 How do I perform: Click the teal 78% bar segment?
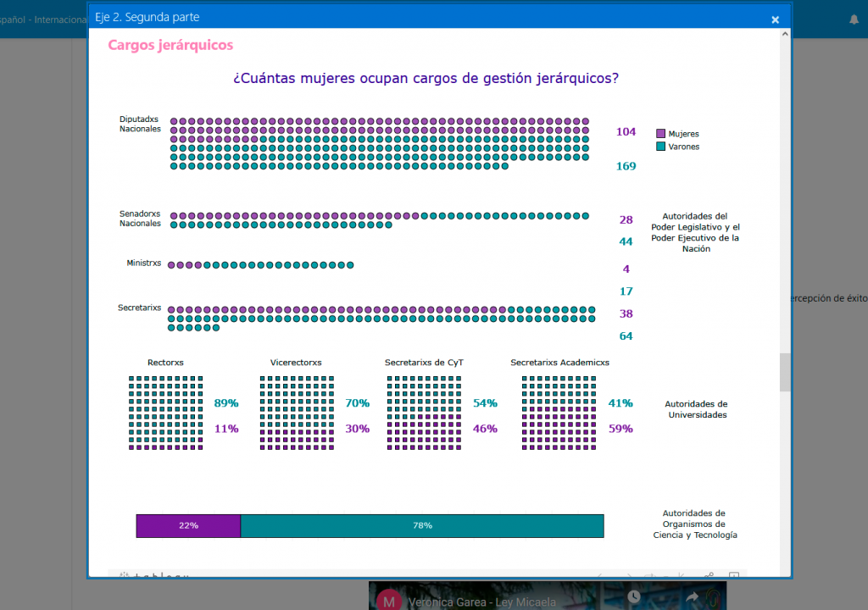(421, 525)
